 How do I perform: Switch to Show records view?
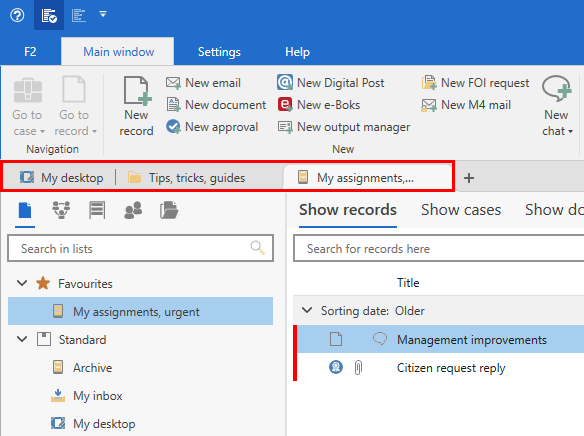click(347, 210)
